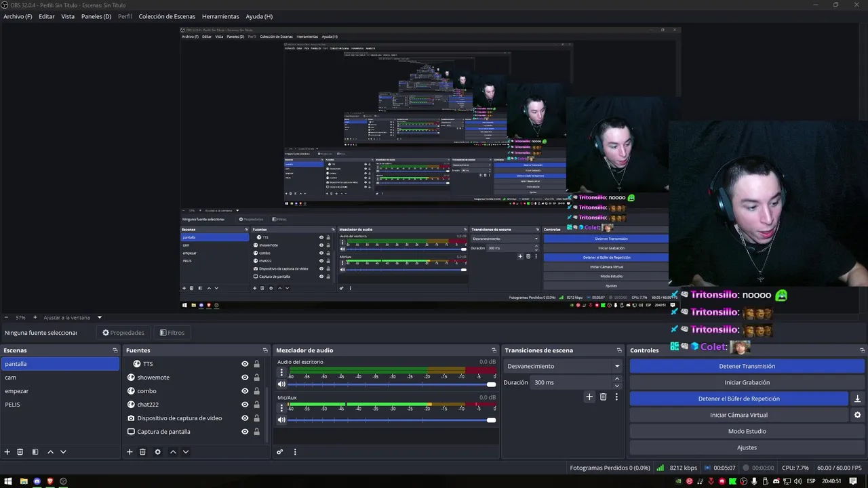
Task: Click Detener Transmisión button
Action: [747, 366]
